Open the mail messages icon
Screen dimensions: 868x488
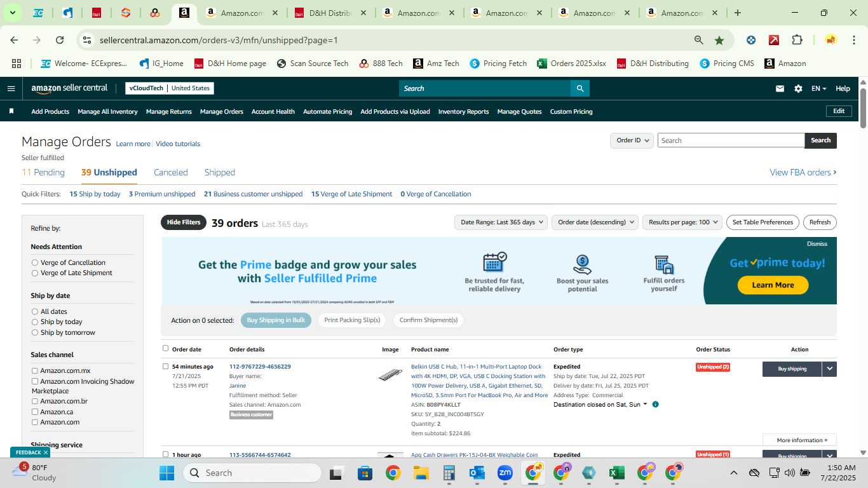780,89
